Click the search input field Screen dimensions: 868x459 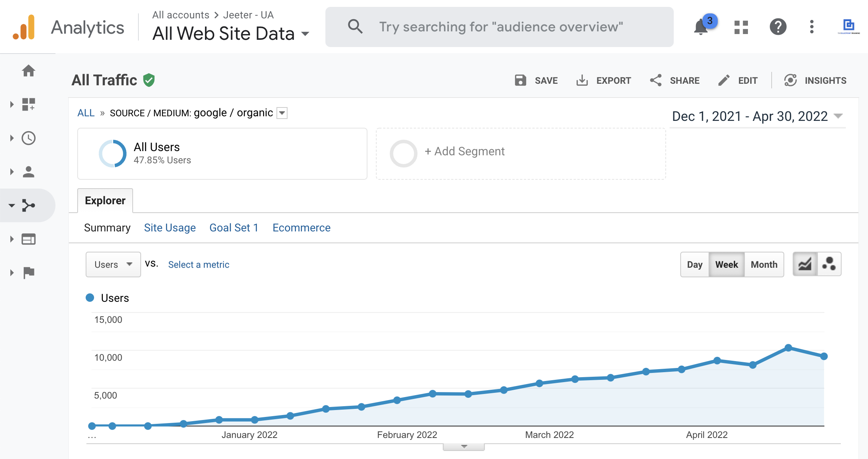pyautogui.click(x=500, y=27)
